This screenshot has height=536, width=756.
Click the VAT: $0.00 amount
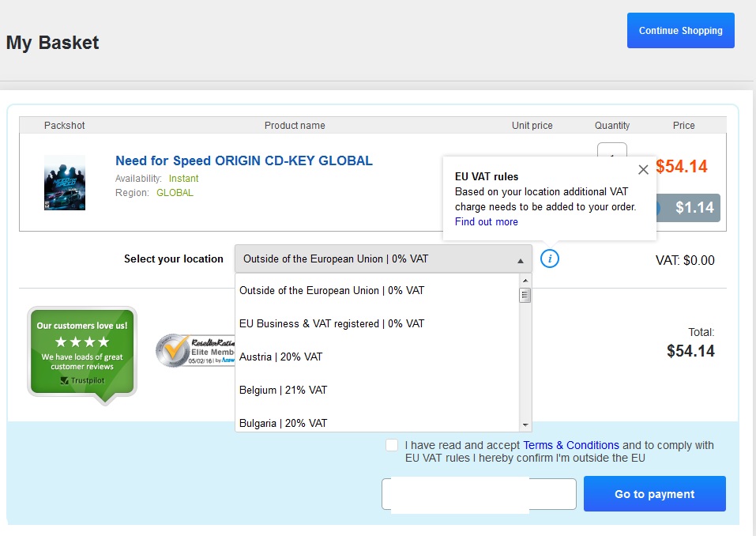[685, 261]
